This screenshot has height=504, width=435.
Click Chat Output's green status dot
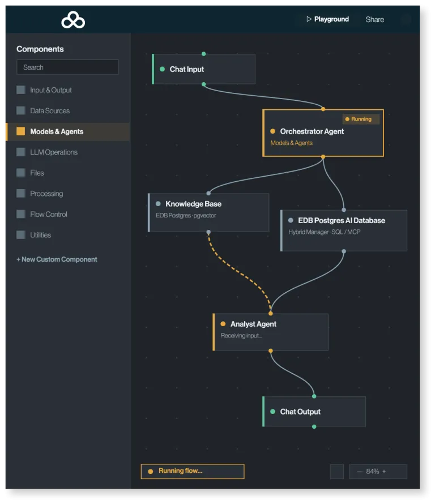[x=272, y=412]
